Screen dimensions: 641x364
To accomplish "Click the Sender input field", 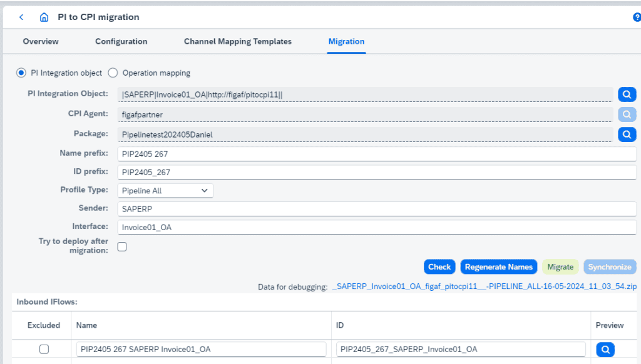I will pyautogui.click(x=377, y=209).
